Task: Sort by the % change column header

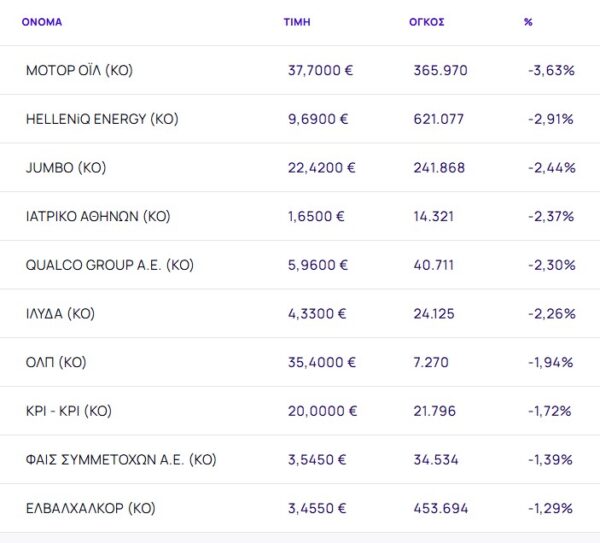Action: [x=528, y=21]
